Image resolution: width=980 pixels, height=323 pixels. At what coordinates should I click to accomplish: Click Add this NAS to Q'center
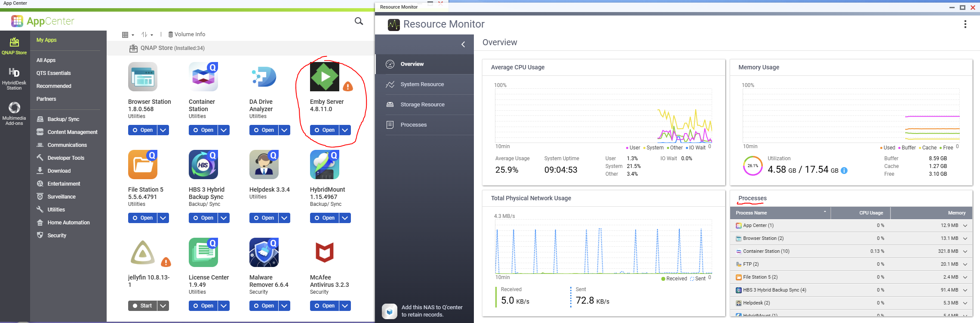pyautogui.click(x=432, y=311)
